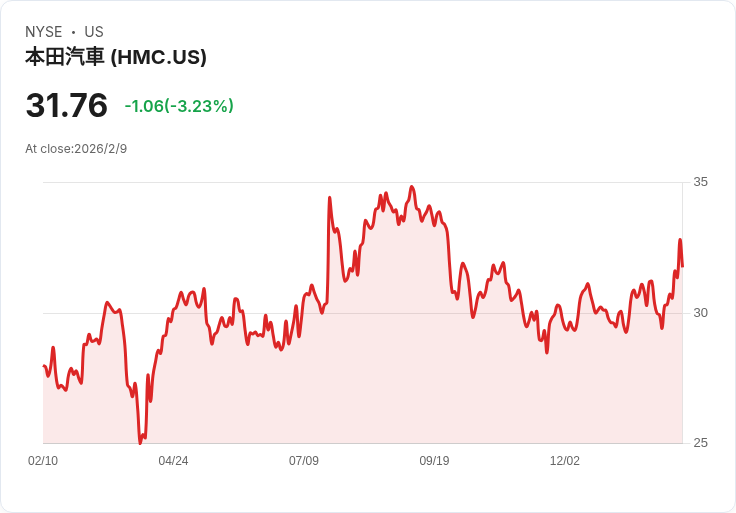Viewport: 736px width, 513px height.
Task: Click the 12/02 date axis label
Action: coord(565,461)
